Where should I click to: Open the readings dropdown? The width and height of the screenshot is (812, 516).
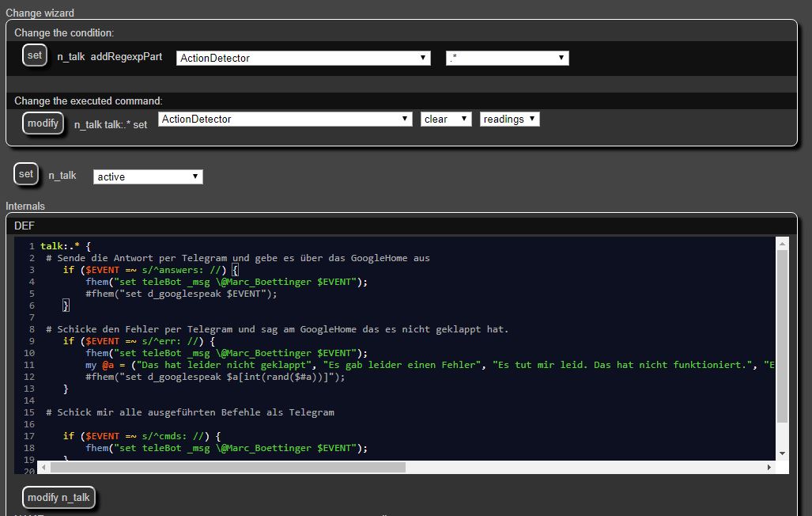pos(509,120)
